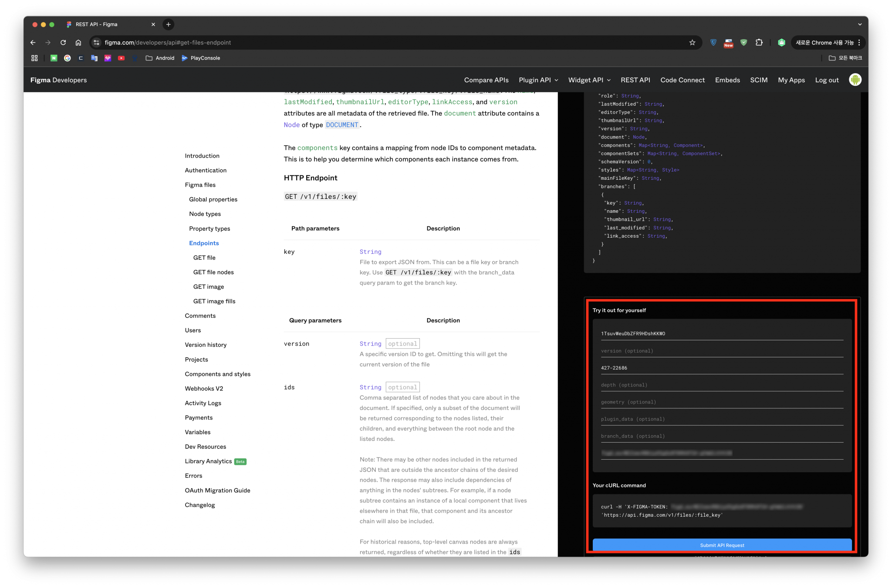Open the blue ZenMate shield extension icon

tap(713, 42)
